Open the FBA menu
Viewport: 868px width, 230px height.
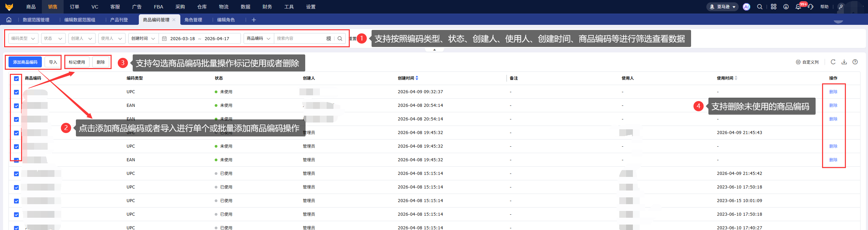click(159, 7)
